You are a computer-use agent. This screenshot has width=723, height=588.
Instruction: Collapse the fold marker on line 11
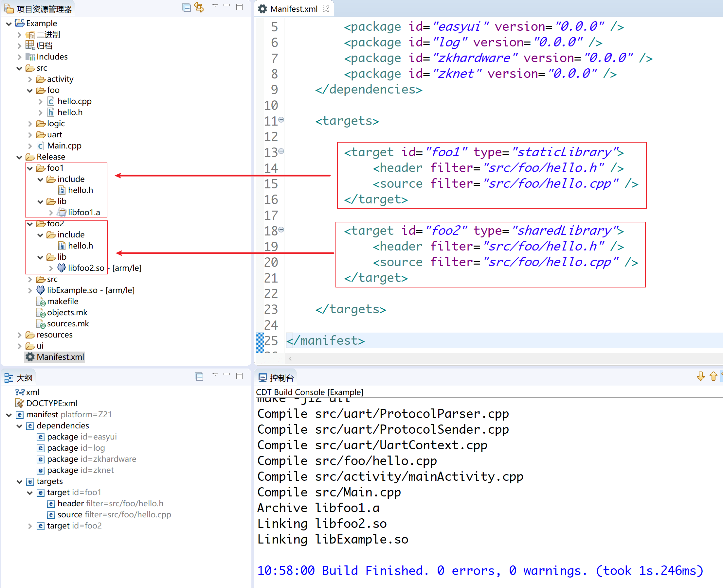[x=281, y=120]
